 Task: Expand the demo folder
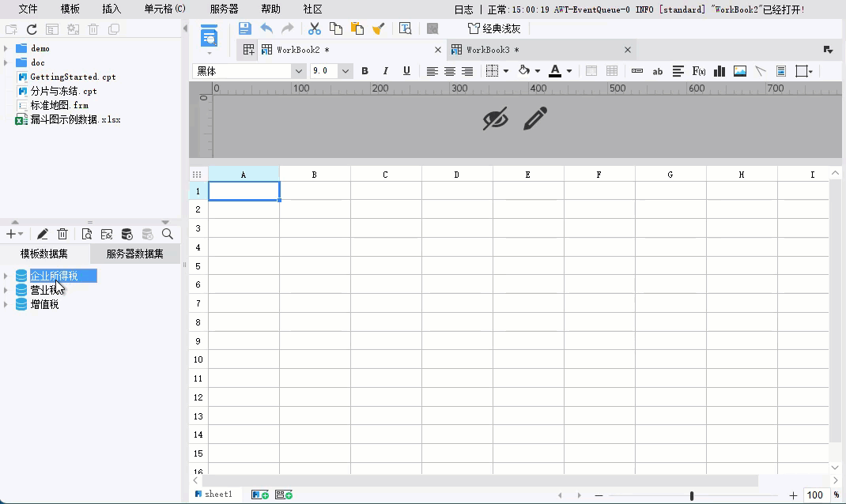click(6, 48)
